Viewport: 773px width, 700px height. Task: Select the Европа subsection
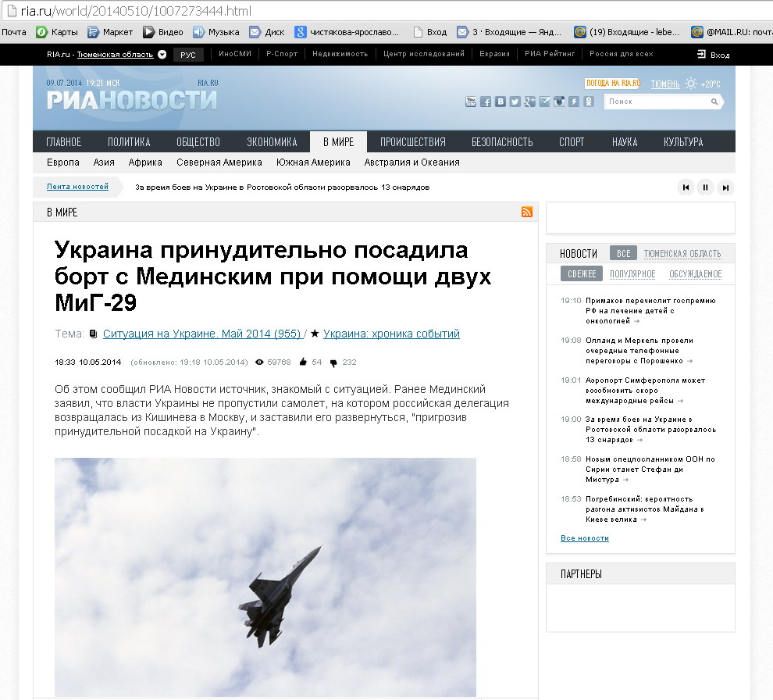click(63, 162)
